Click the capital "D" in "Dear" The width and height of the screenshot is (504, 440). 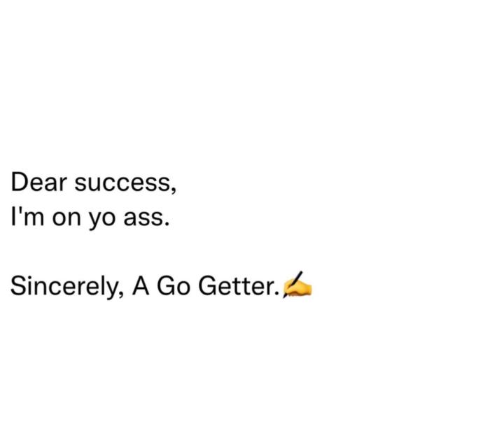pyautogui.click(x=19, y=183)
